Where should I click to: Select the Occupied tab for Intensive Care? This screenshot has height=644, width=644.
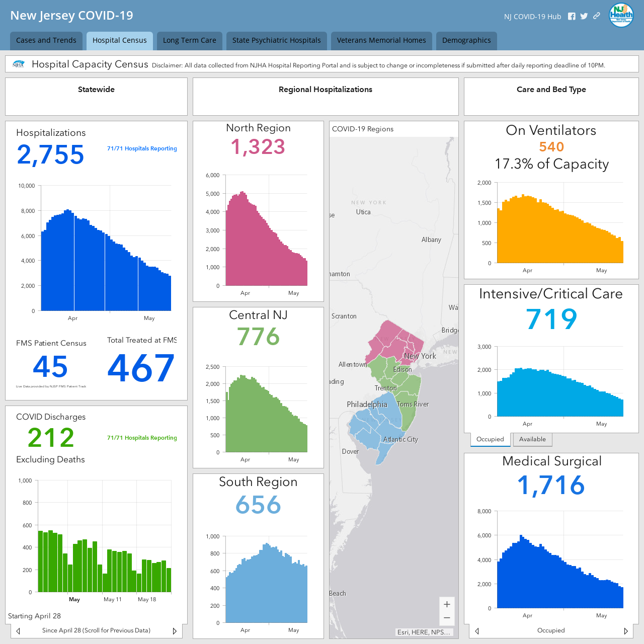[490, 439]
